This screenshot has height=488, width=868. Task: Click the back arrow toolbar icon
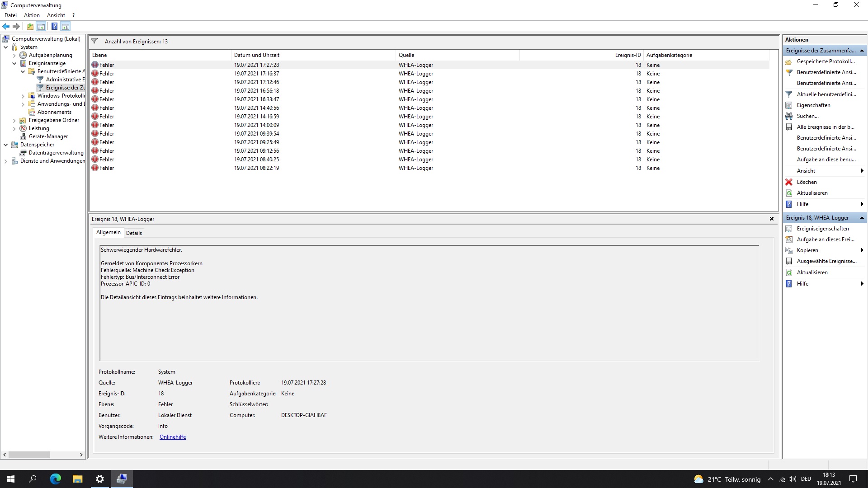coord(6,26)
